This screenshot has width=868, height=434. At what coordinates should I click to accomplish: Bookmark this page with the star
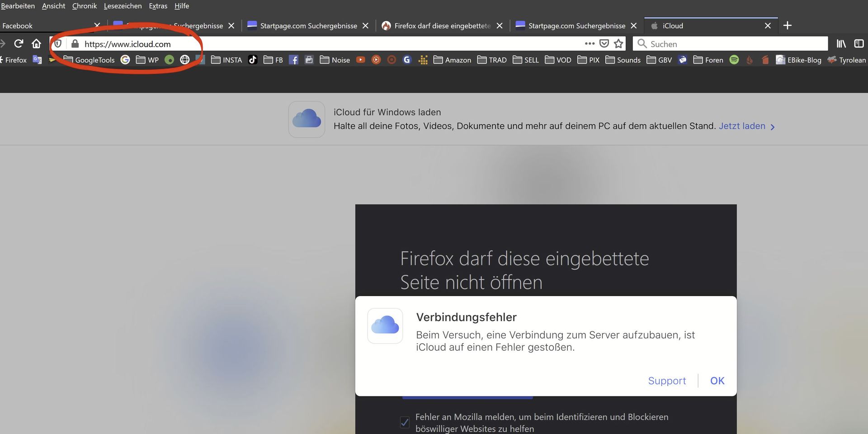coord(619,43)
